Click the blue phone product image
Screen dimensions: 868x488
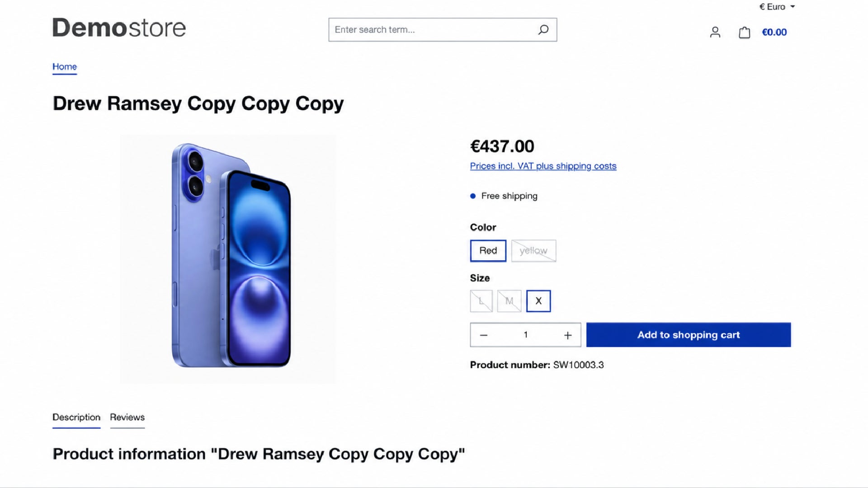pyautogui.click(x=228, y=259)
